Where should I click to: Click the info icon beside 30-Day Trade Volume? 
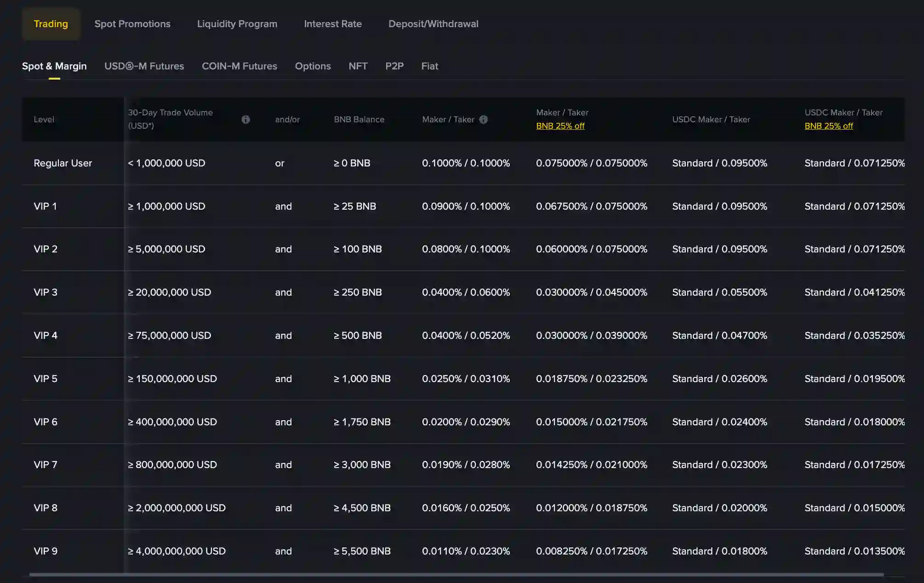[246, 119]
